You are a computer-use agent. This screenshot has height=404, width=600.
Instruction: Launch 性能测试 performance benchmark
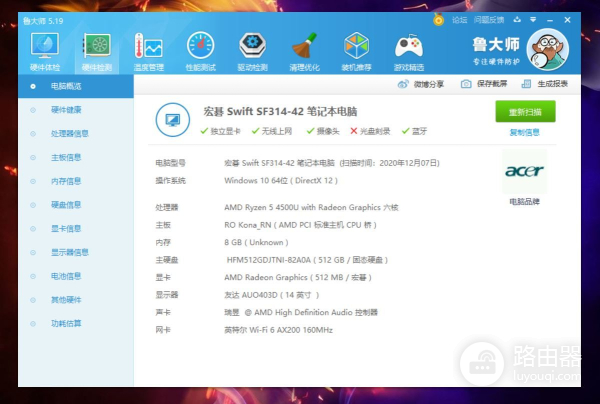[x=200, y=47]
